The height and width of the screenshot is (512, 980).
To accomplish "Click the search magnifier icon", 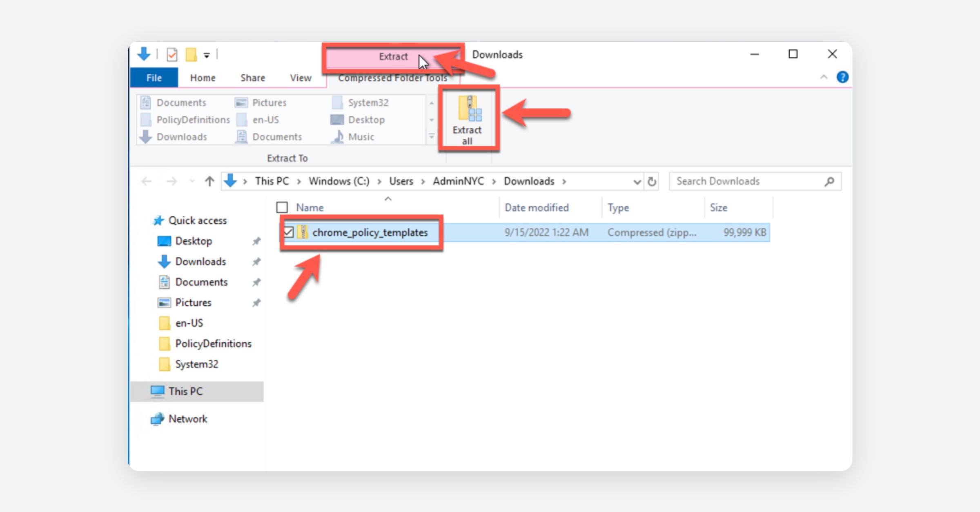I will click(829, 181).
